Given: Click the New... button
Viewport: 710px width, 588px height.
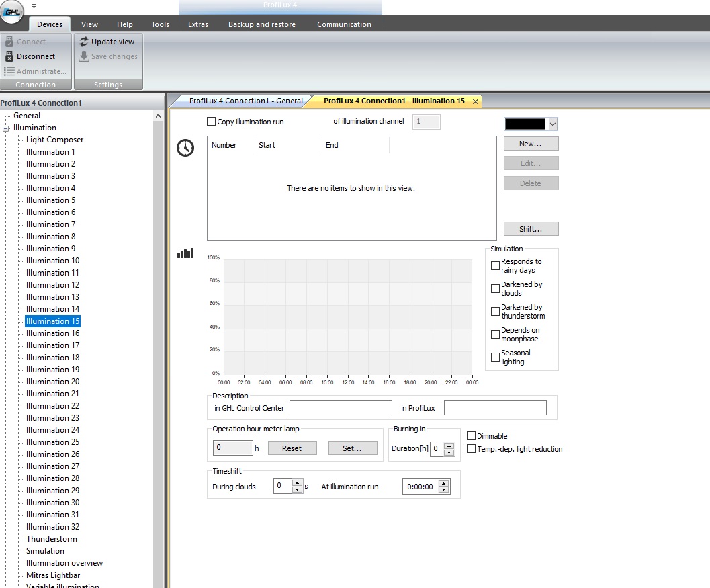Looking at the screenshot, I should [x=531, y=144].
